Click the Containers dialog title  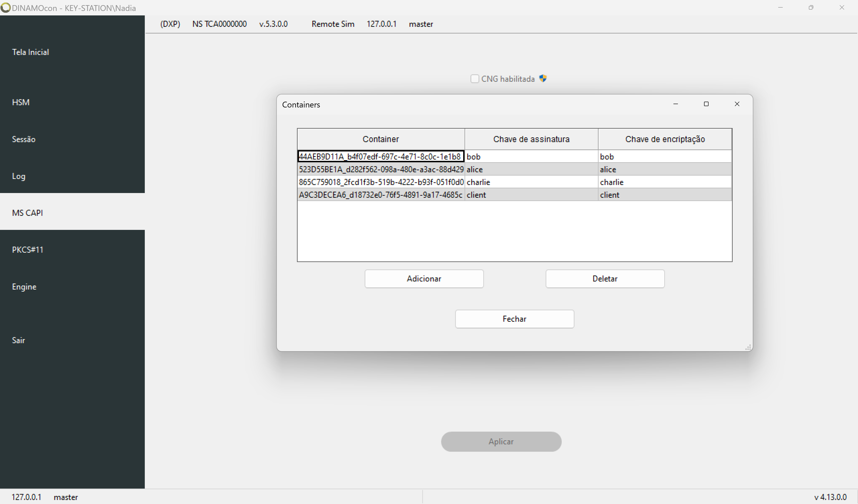[301, 105]
